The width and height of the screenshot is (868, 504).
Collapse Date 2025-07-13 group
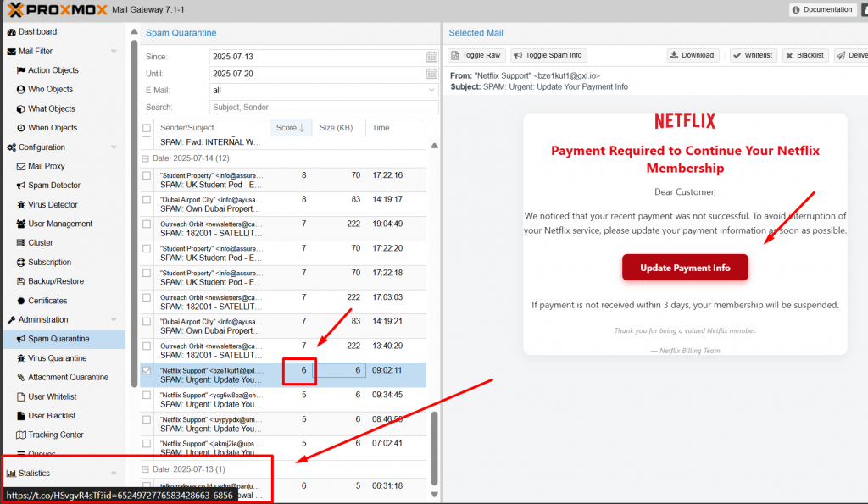click(x=146, y=470)
